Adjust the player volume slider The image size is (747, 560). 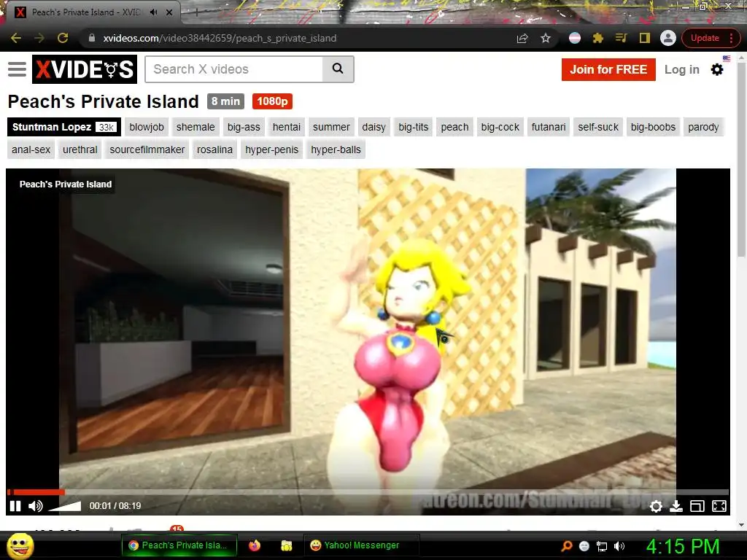[64, 506]
